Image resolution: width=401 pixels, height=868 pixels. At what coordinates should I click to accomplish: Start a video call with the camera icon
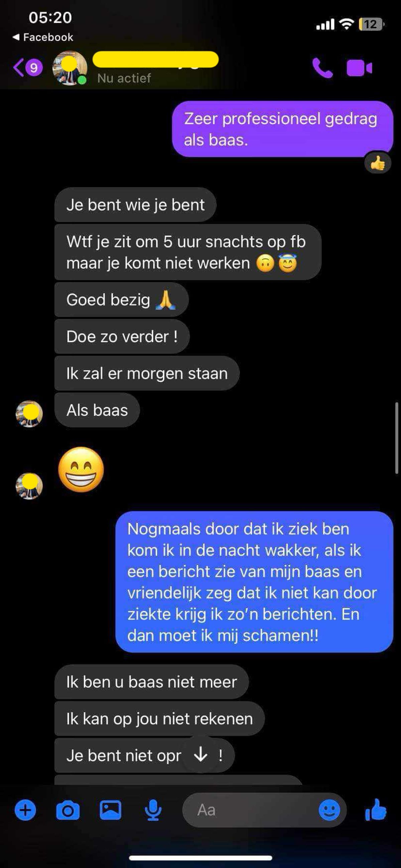tap(359, 68)
